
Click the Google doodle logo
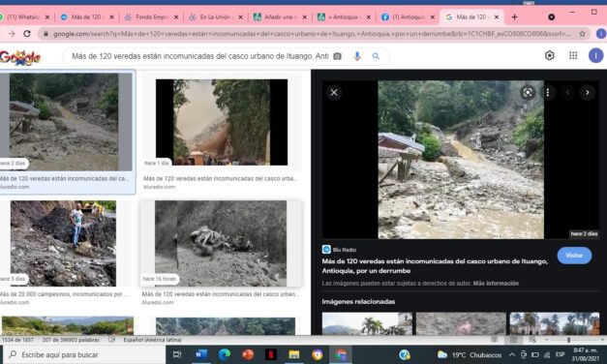tap(19, 58)
